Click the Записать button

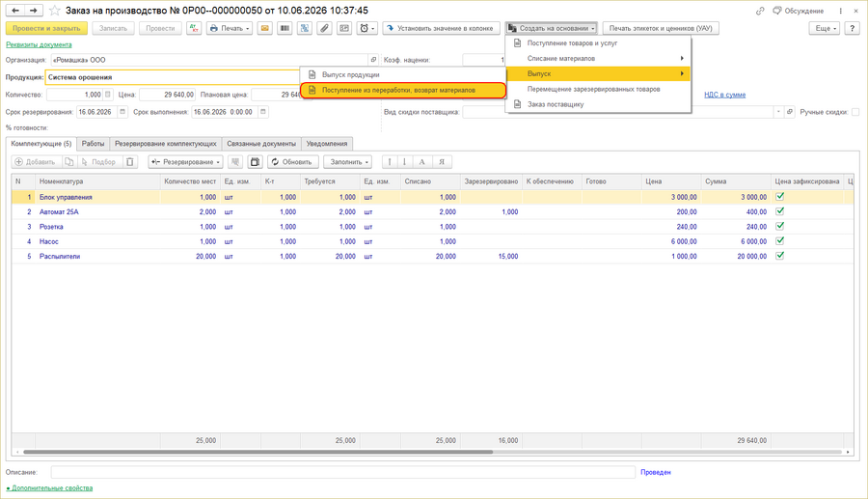pos(113,28)
